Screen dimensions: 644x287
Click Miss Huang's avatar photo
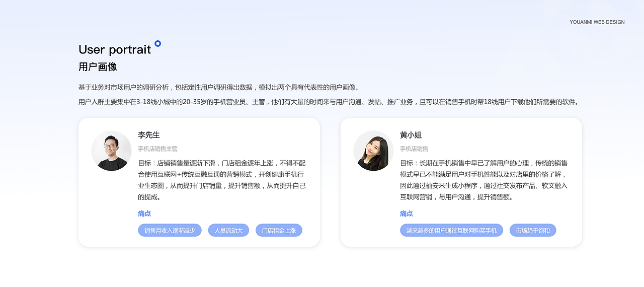coord(373,151)
